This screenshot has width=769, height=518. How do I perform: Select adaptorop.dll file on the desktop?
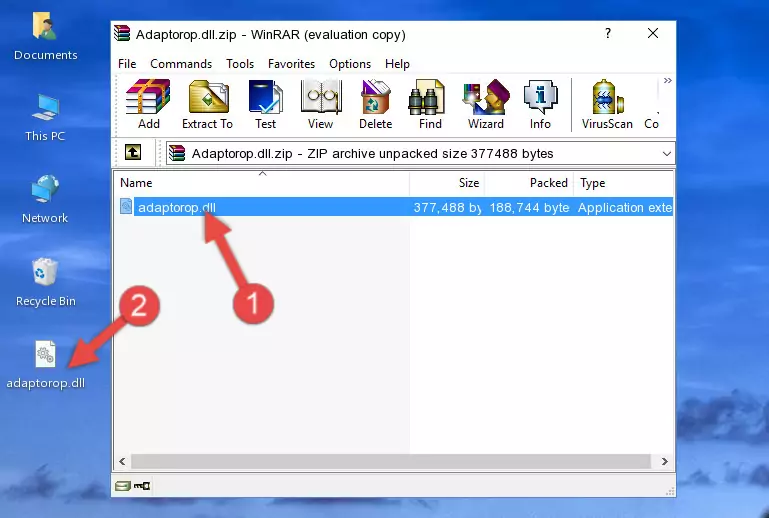45,365
